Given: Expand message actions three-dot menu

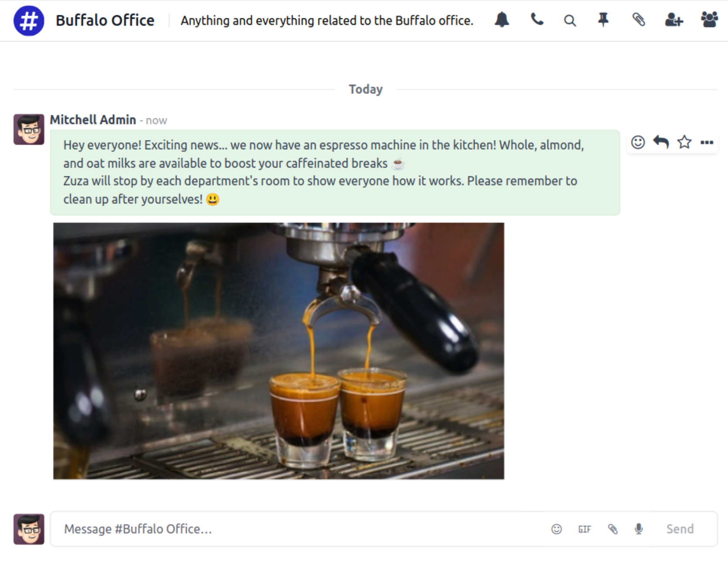Looking at the screenshot, I should 707,142.
